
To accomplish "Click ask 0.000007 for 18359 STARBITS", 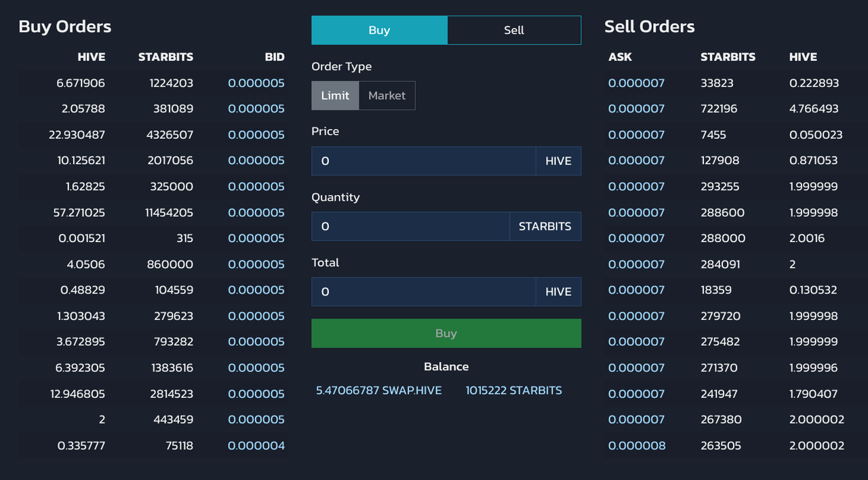I will (x=637, y=290).
